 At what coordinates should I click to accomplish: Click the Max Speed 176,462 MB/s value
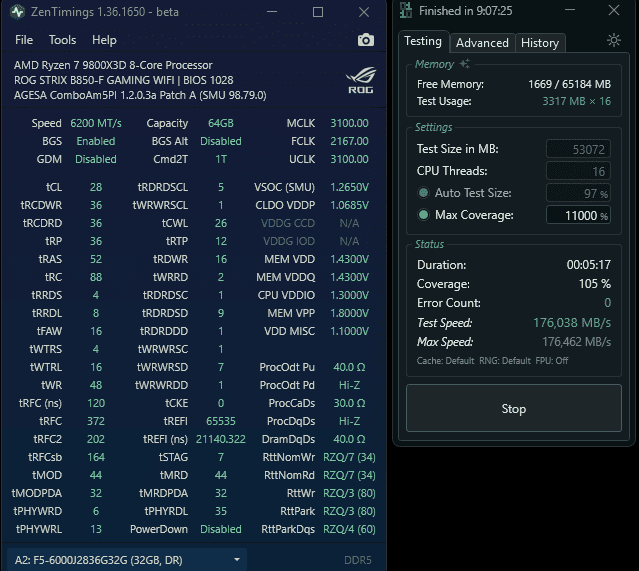pyautogui.click(x=576, y=342)
